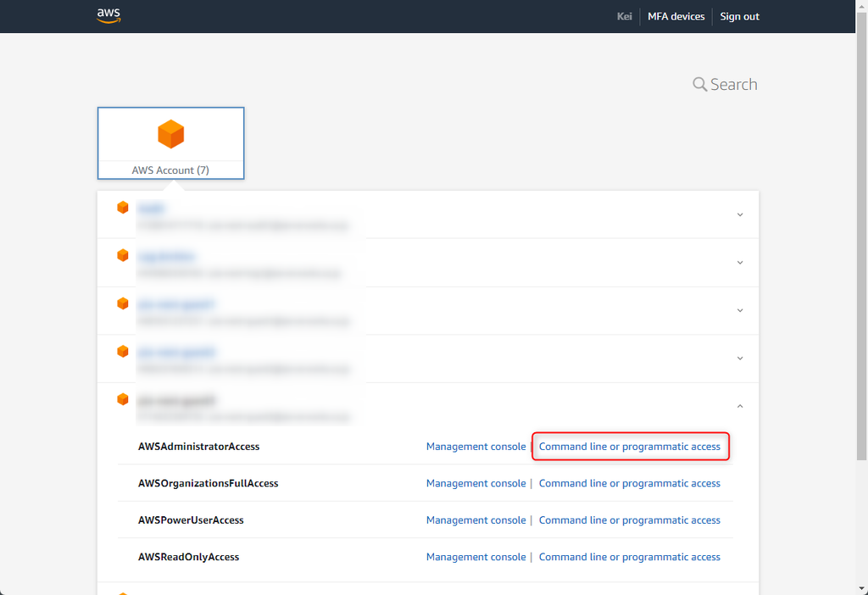
Task: Click the Search magnifier icon
Action: (x=699, y=84)
